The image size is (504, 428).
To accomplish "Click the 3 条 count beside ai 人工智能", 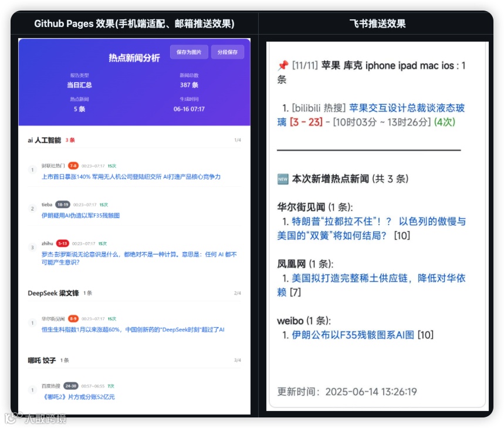I will point(70,140).
